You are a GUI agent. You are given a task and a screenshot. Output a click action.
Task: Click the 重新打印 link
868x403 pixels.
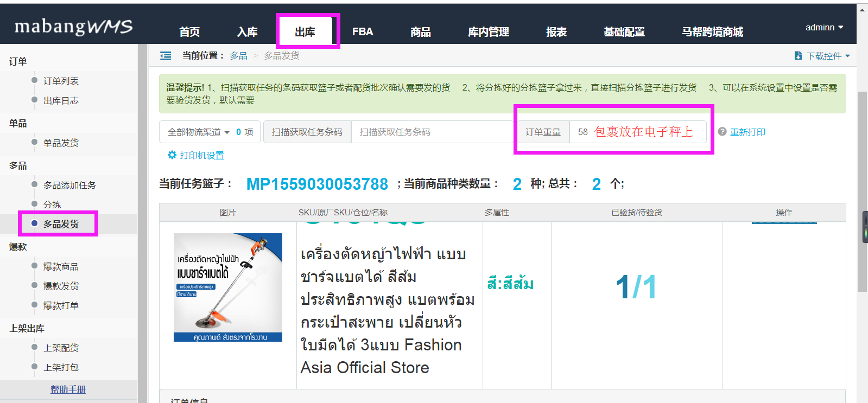[x=747, y=132]
